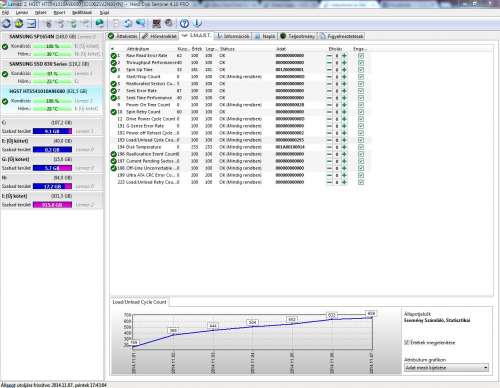The image size is (500, 388).
Task: Click the green status icon of Seek Error Rate
Action: 114,91
